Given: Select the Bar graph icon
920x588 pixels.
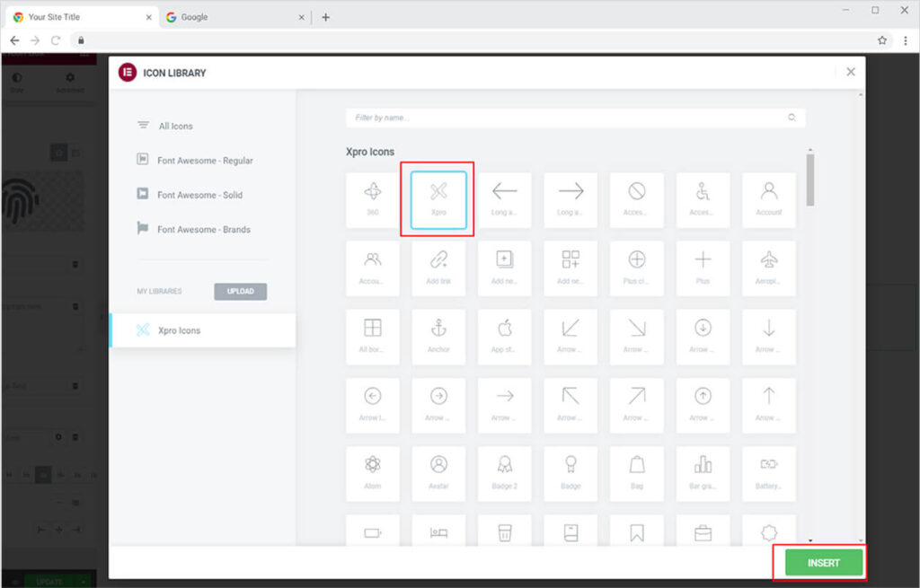Looking at the screenshot, I should pyautogui.click(x=703, y=473).
